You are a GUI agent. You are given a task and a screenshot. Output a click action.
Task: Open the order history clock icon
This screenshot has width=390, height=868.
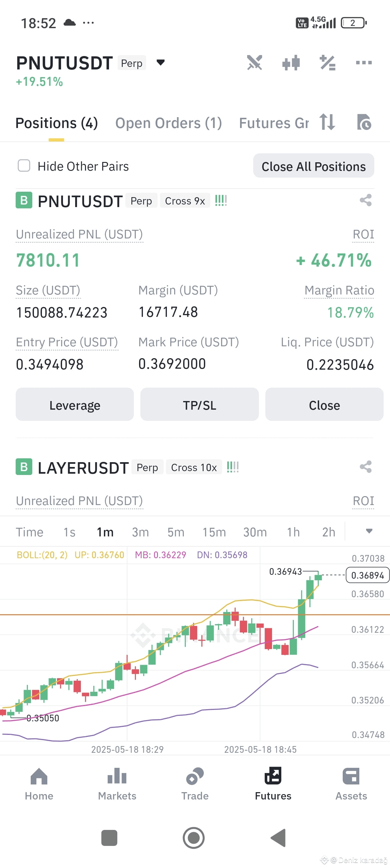click(364, 122)
